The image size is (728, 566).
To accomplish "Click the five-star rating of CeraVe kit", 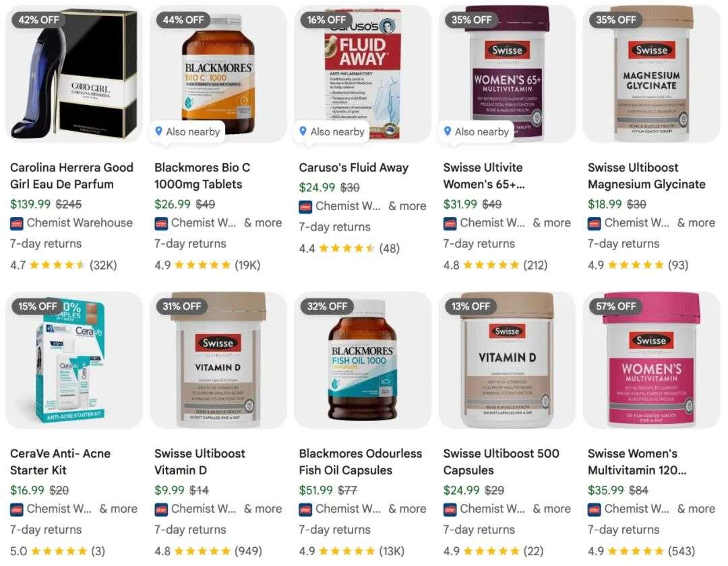I will 59,551.
